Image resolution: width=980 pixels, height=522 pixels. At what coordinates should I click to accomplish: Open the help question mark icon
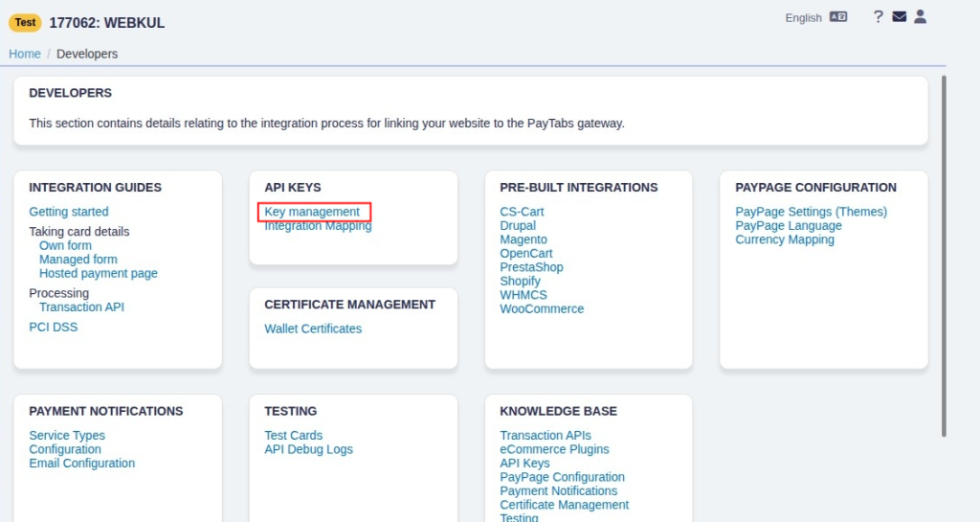pyautogui.click(x=879, y=17)
